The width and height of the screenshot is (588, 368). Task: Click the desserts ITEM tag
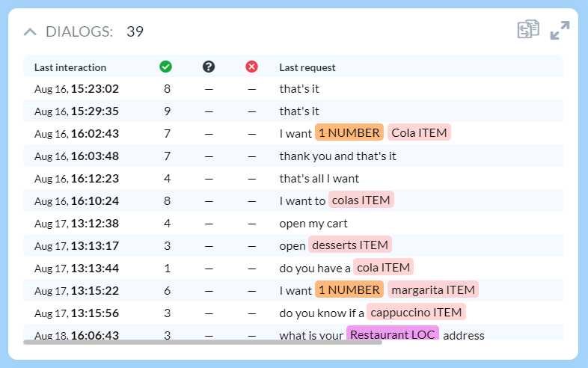350,245
